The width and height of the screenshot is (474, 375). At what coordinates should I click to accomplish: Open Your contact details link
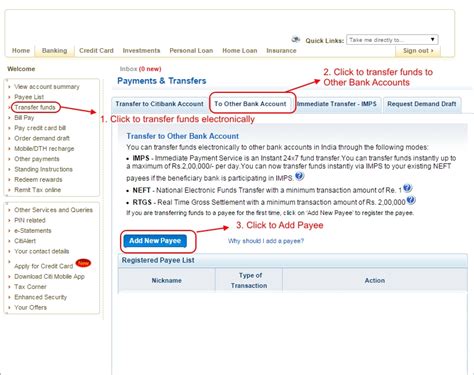[x=42, y=251]
